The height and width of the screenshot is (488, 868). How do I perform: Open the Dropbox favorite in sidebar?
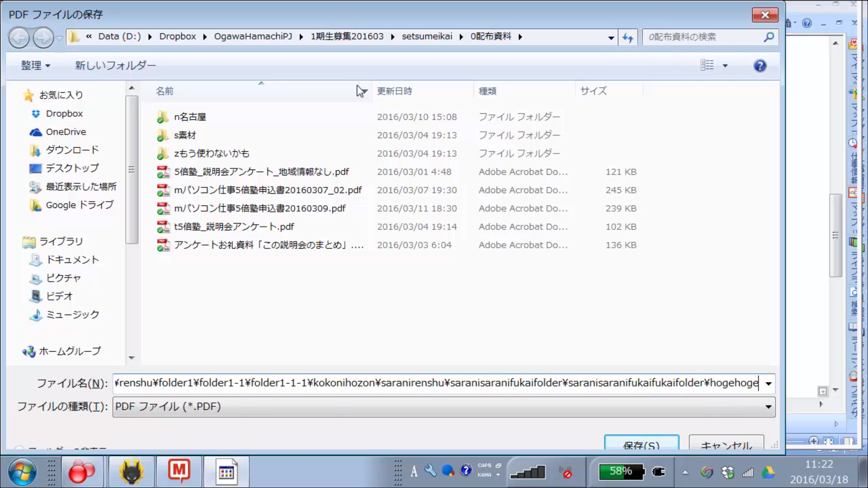click(64, 113)
